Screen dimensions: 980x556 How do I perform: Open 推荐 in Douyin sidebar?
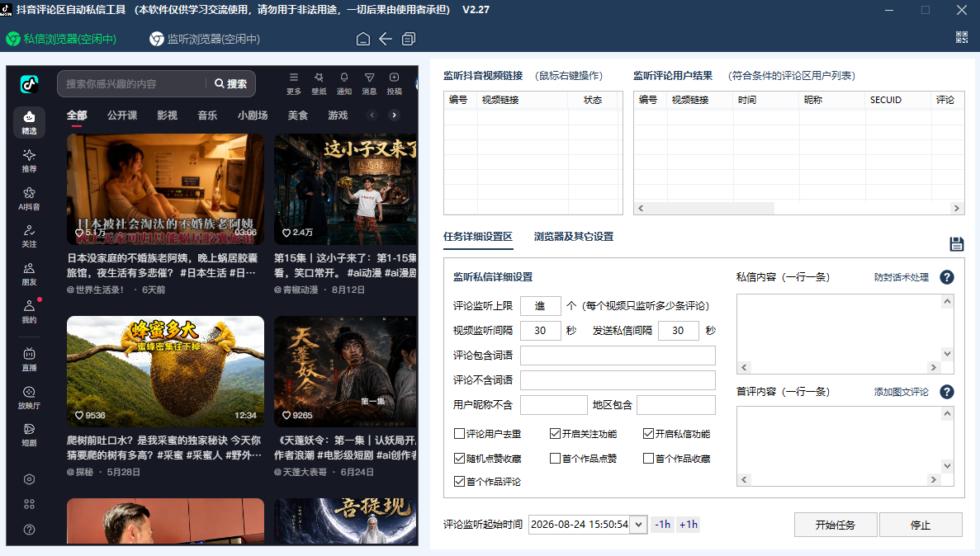[29, 161]
